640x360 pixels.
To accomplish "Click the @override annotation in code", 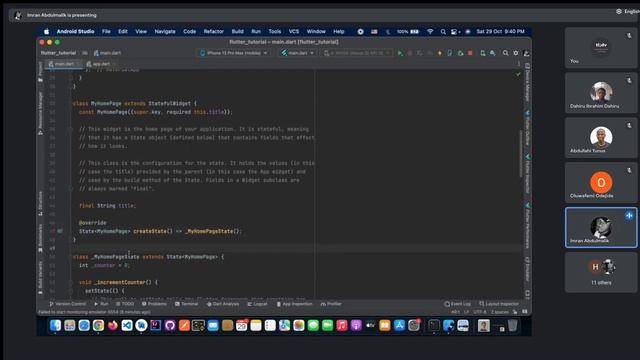I will [x=93, y=222].
